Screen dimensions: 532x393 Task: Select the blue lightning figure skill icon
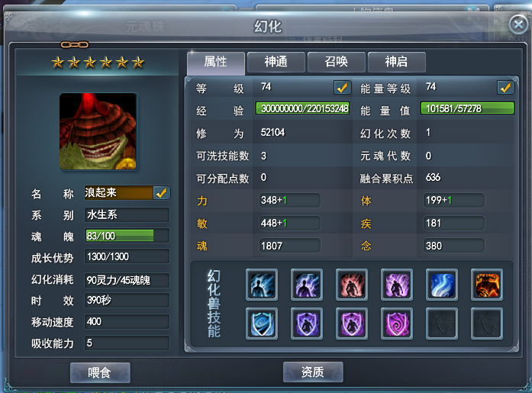coord(262,285)
